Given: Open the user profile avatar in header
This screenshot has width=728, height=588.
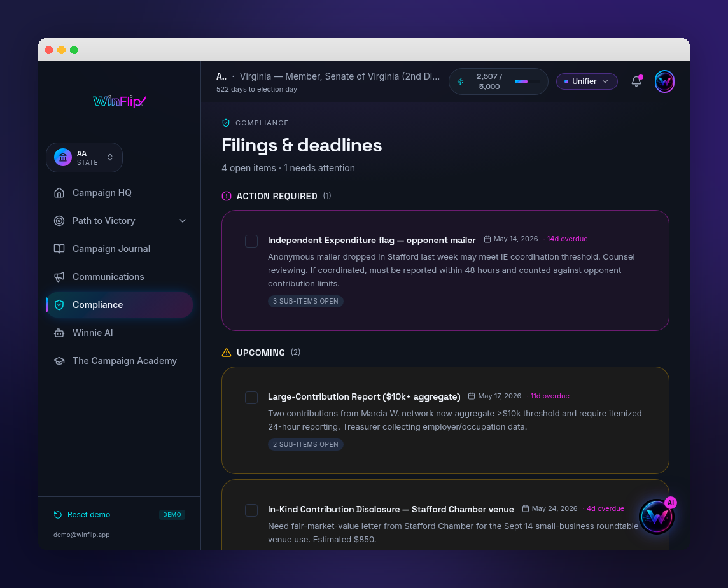Looking at the screenshot, I should [x=664, y=81].
